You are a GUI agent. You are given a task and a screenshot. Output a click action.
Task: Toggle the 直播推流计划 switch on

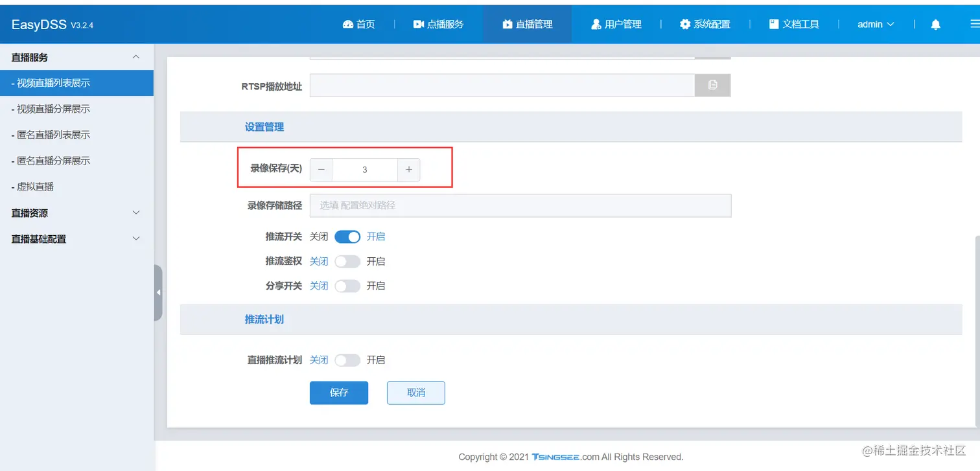[x=347, y=360]
